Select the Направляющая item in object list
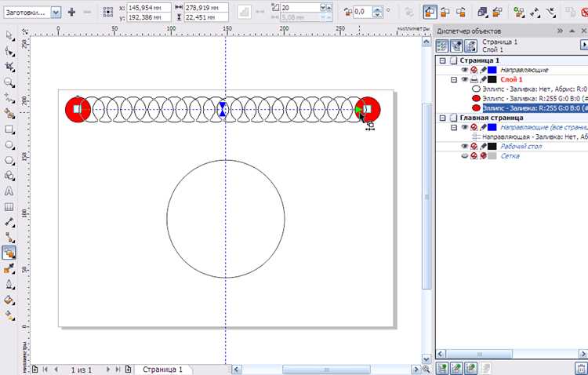 tap(529, 137)
